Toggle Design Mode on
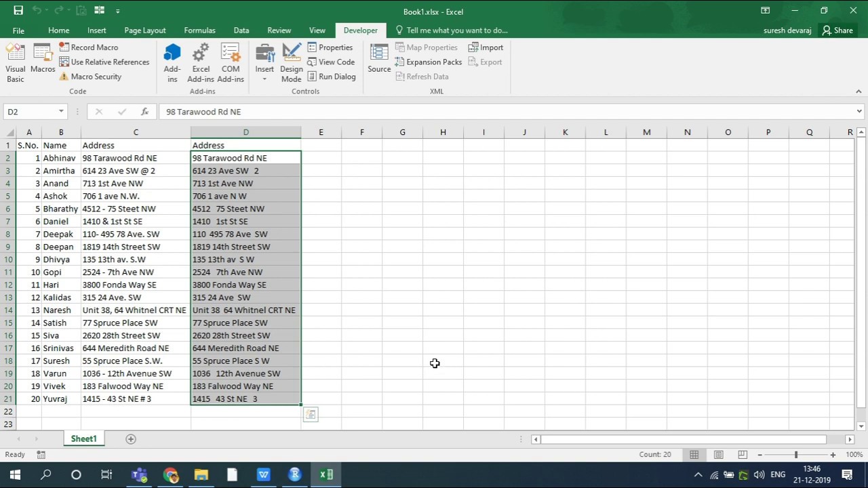 pyautogui.click(x=292, y=63)
